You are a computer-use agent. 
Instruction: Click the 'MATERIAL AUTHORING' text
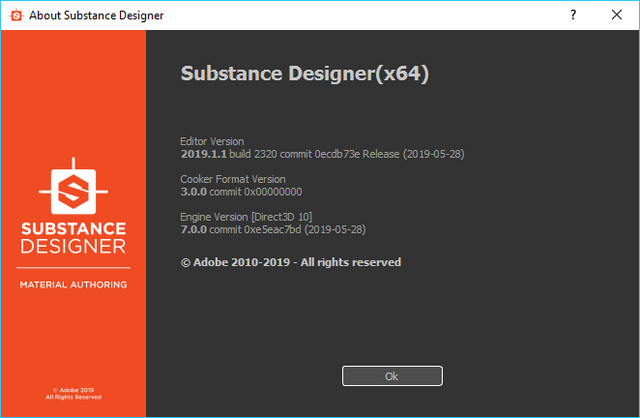pyautogui.click(x=73, y=285)
